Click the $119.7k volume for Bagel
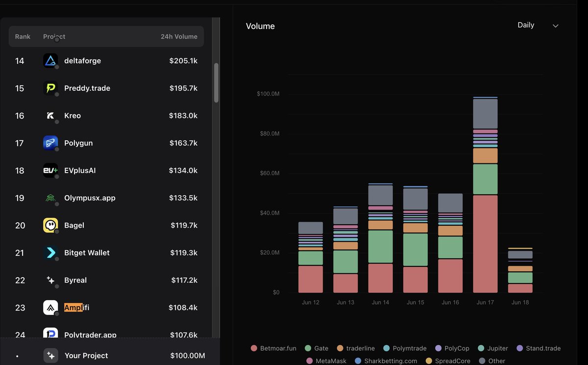Image resolution: width=588 pixels, height=365 pixels. 184,226
